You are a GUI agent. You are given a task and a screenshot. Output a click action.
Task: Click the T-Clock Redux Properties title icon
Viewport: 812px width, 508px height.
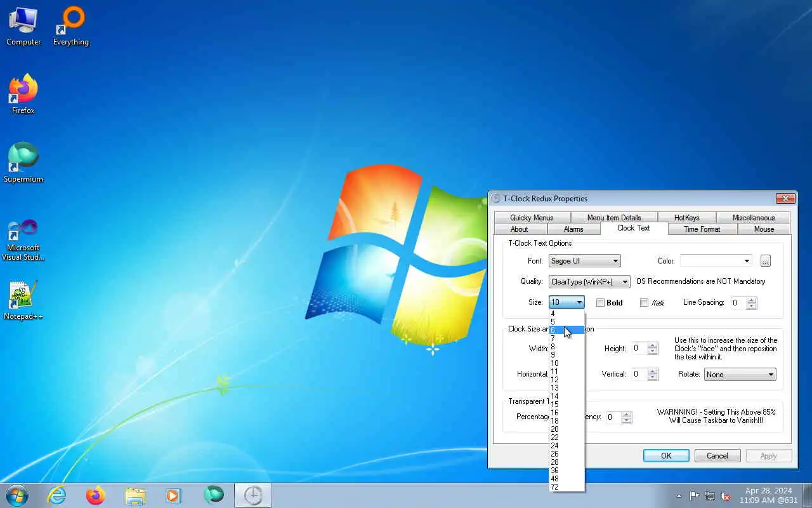coord(495,199)
